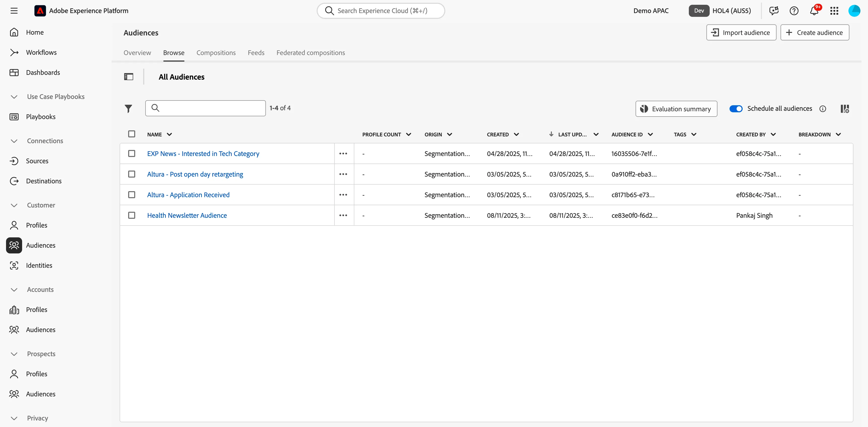Go to Sources in the sidebar
The height and width of the screenshot is (427, 868).
(37, 161)
